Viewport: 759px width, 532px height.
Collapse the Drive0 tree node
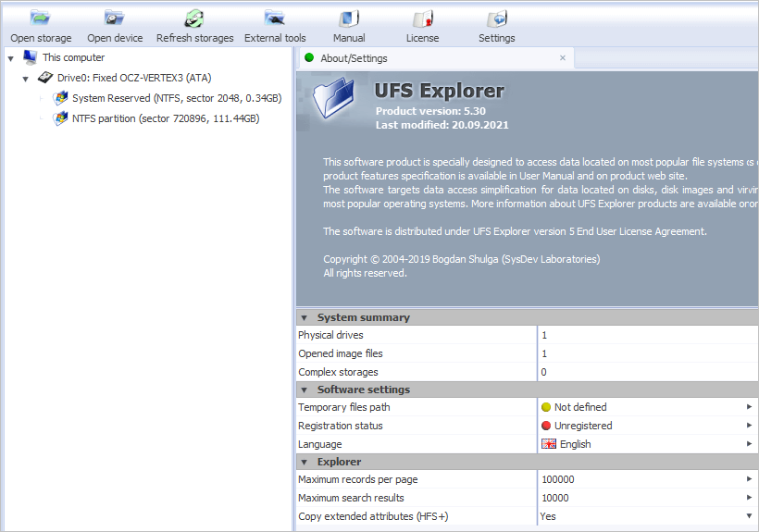[x=25, y=79]
